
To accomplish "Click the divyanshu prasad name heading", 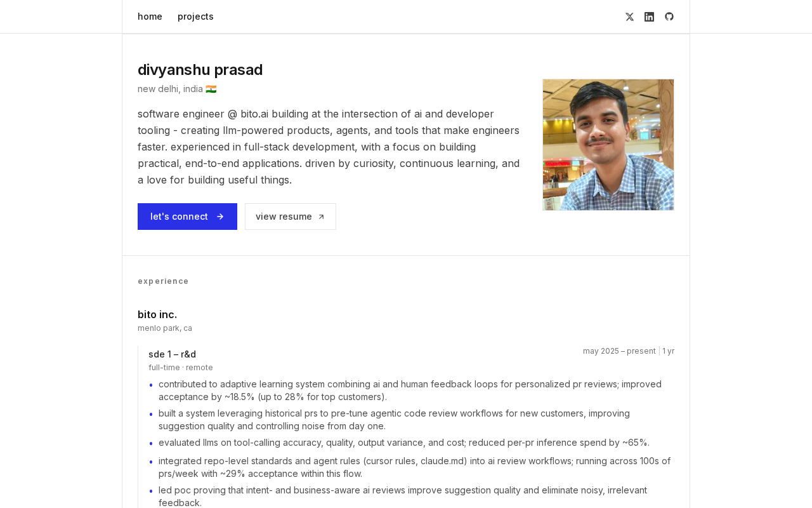I will [x=200, y=70].
